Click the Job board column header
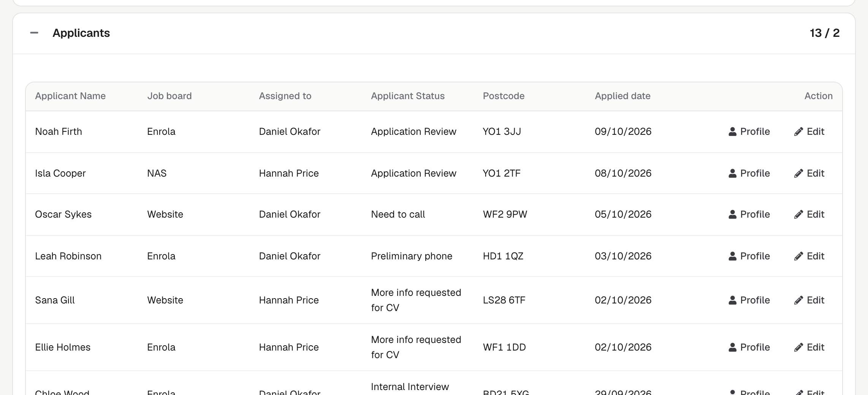 click(169, 96)
